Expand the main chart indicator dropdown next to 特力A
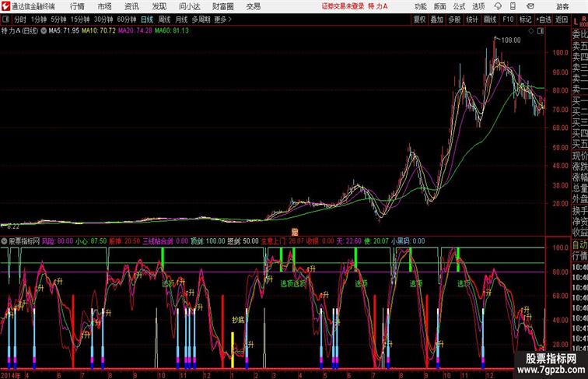The image size is (588, 379). (44, 31)
